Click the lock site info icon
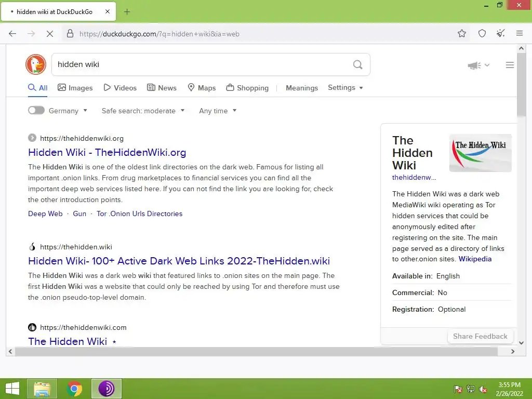The height and width of the screenshot is (399, 532). coord(70,34)
